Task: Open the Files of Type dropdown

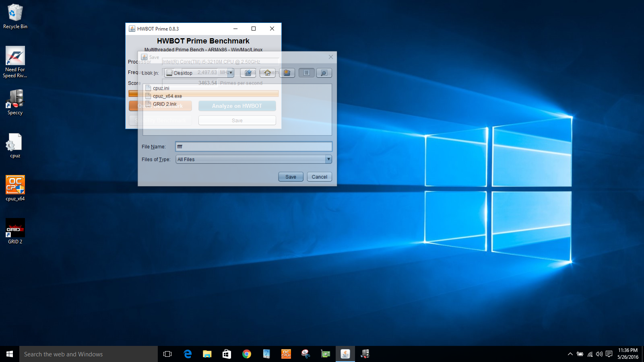Action: (x=328, y=159)
